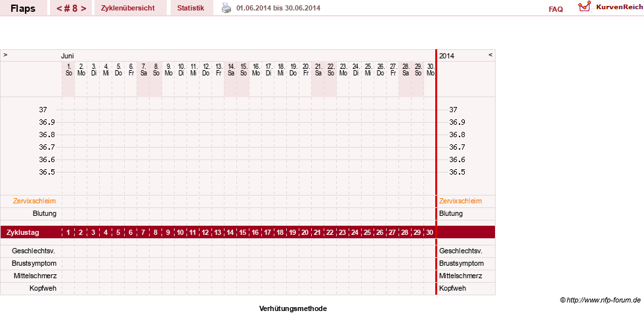Click the left Blutung row label

(x=45, y=214)
